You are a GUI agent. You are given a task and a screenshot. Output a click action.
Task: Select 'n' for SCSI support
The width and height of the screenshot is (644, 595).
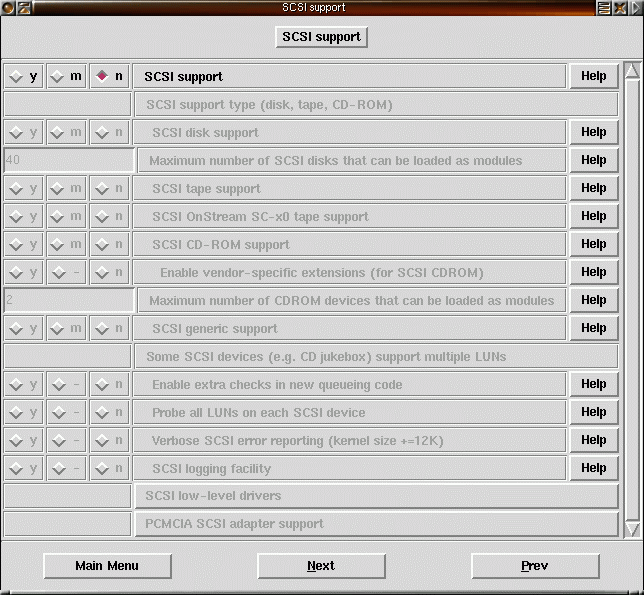109,76
